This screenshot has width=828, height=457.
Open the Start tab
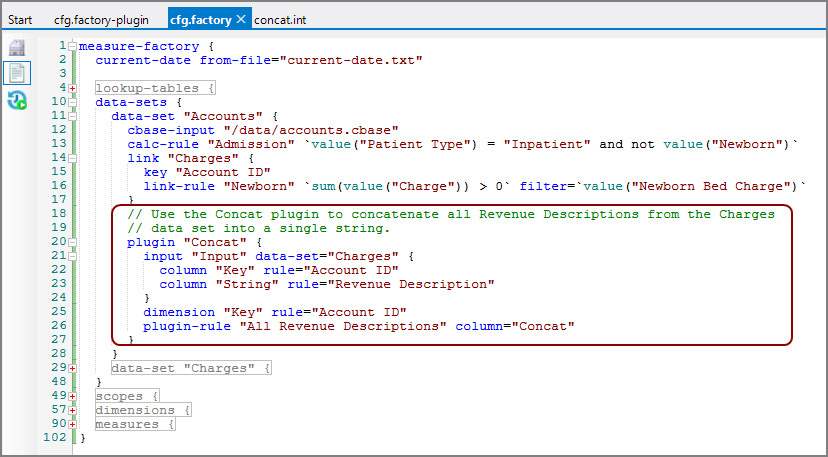[20, 20]
